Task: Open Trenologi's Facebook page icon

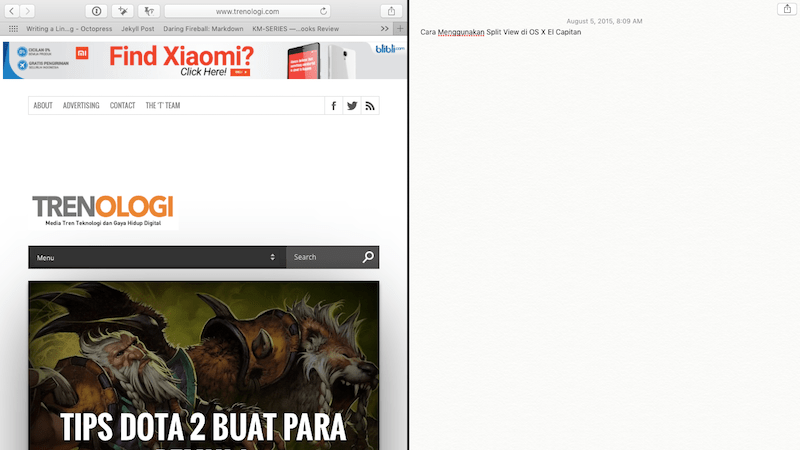Action: pyautogui.click(x=334, y=106)
